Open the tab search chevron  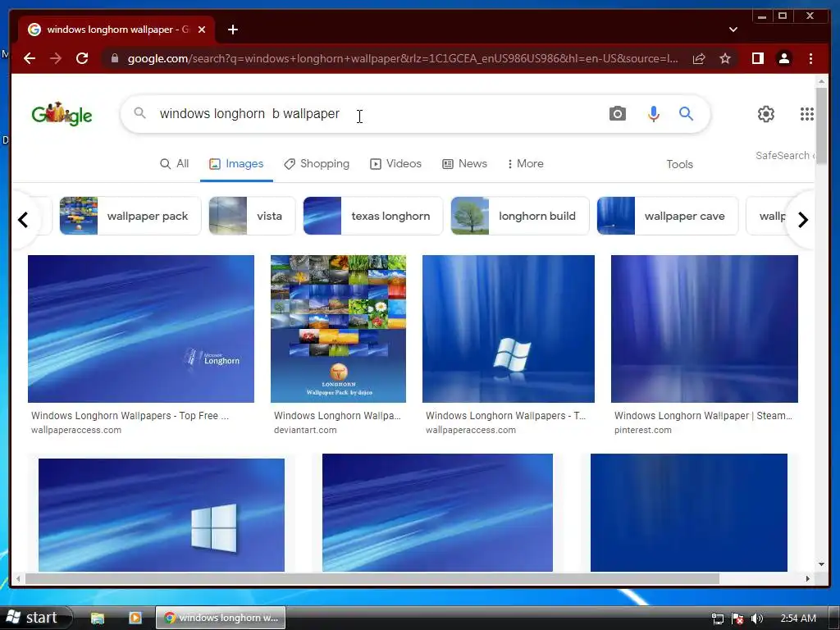(733, 30)
